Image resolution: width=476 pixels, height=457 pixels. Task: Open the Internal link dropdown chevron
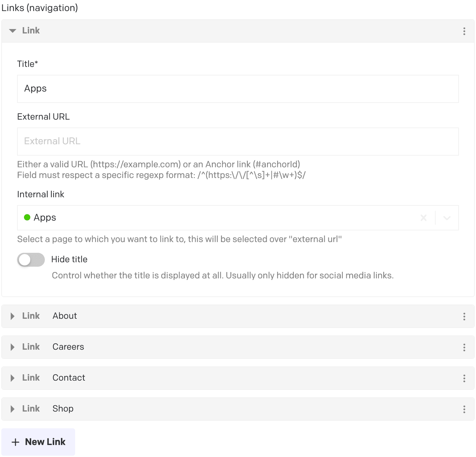(447, 218)
